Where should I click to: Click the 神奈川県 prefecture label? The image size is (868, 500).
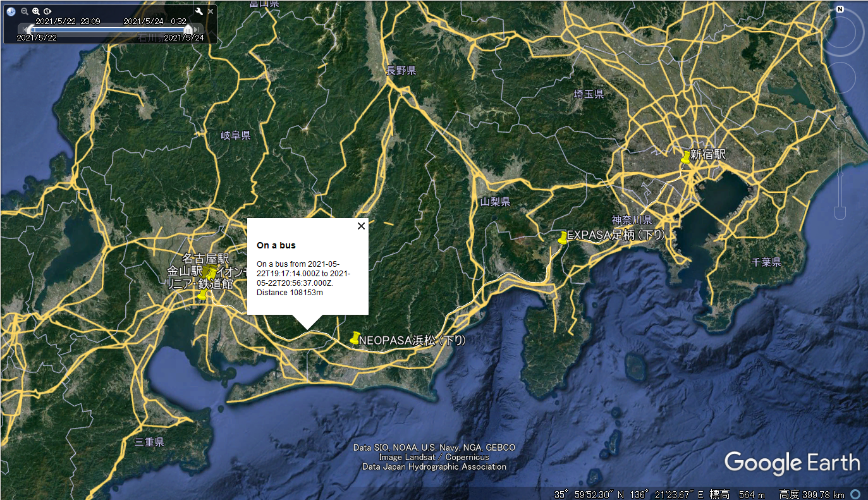[632, 221]
